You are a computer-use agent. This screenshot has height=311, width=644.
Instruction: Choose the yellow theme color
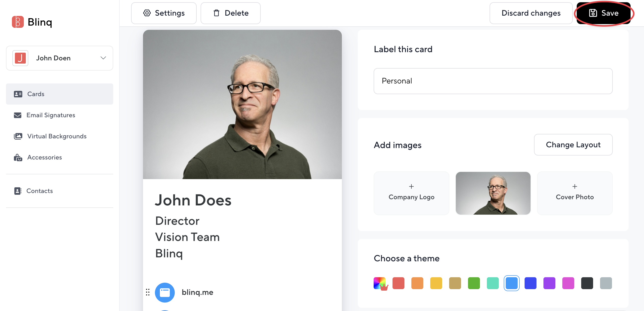(x=436, y=283)
